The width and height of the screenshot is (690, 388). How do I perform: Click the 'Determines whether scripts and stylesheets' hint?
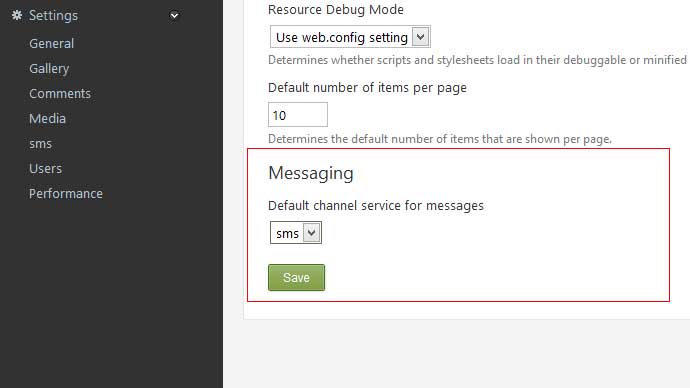point(477,60)
